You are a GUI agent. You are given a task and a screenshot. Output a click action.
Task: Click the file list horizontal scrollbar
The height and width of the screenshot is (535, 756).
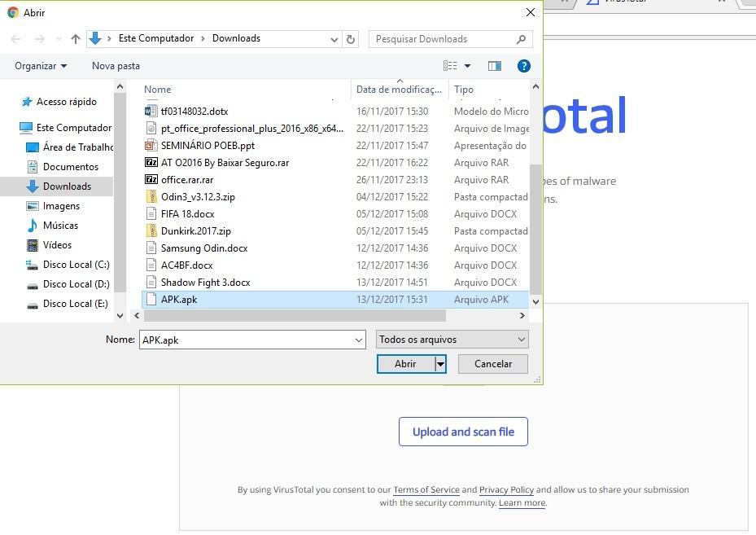(x=295, y=315)
